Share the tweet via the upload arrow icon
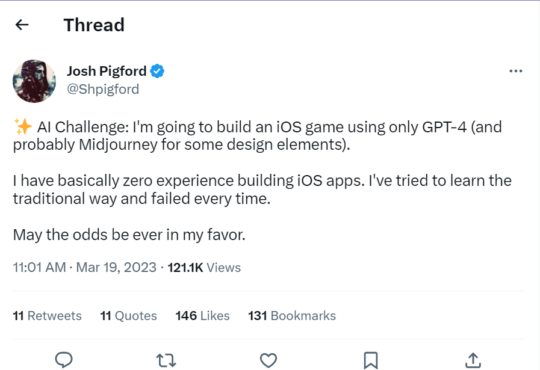Screen dimensions: 540x370 click(x=473, y=360)
